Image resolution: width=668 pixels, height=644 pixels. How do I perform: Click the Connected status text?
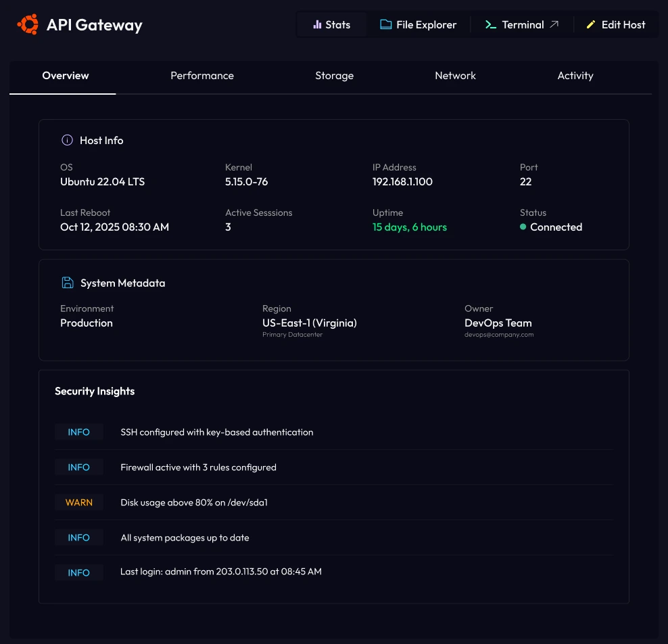556,227
